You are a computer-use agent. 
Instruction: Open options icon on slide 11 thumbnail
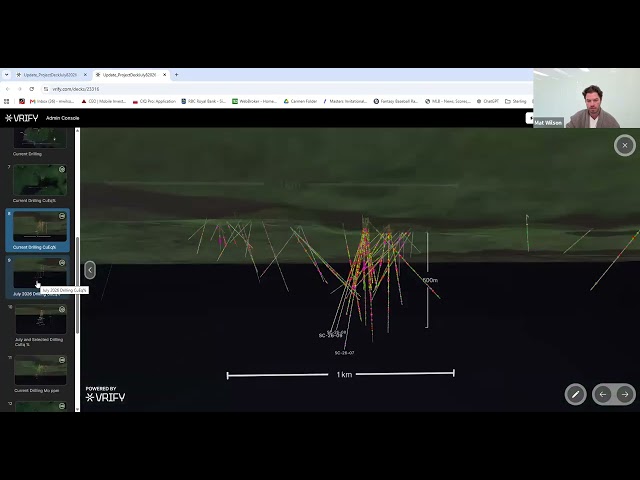click(x=62, y=360)
